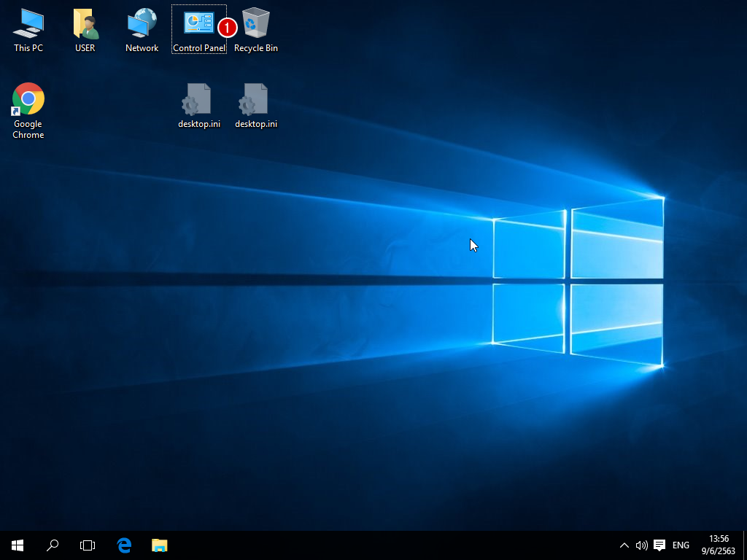Screen dimensions: 747x560
Task: Open the Action Center notifications
Action: (x=659, y=545)
